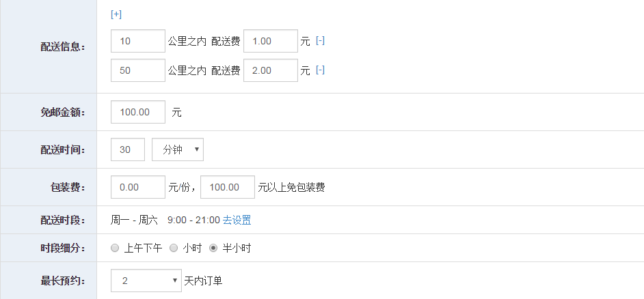The image size is (644, 299).
Task: Click the 配送时间 30 input field
Action: [128, 149]
